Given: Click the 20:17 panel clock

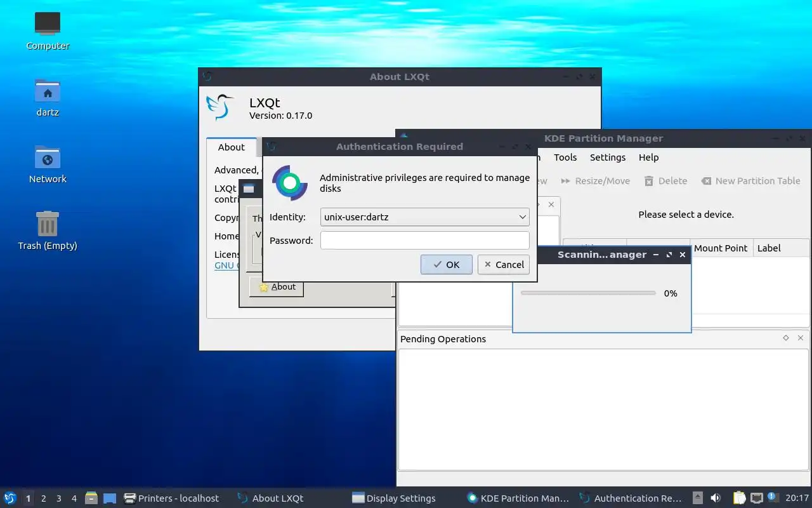Looking at the screenshot, I should coord(797,498).
